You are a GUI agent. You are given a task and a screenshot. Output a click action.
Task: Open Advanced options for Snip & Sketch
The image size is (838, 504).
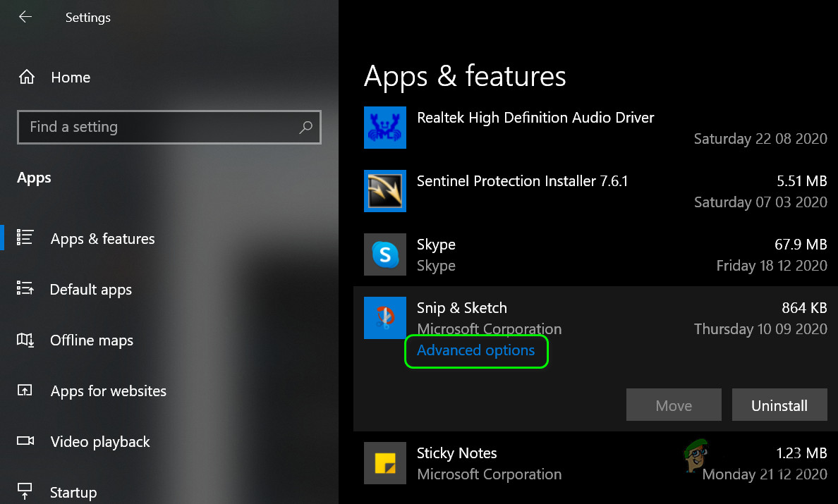point(475,350)
